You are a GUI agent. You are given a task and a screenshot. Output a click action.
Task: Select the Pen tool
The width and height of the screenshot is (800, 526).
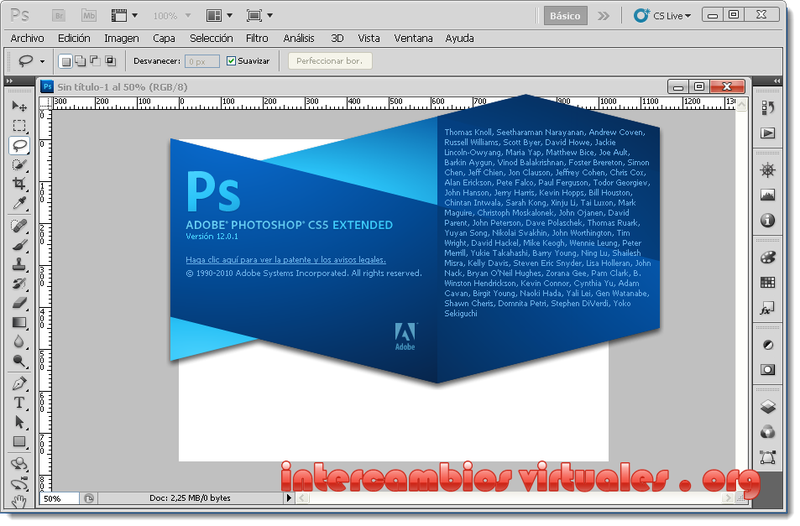[x=19, y=384]
